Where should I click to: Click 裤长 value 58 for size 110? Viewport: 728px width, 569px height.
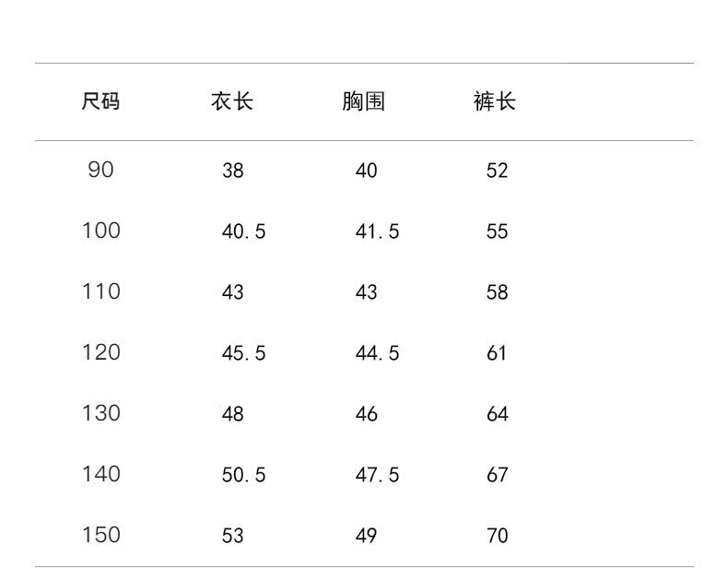[x=497, y=292]
